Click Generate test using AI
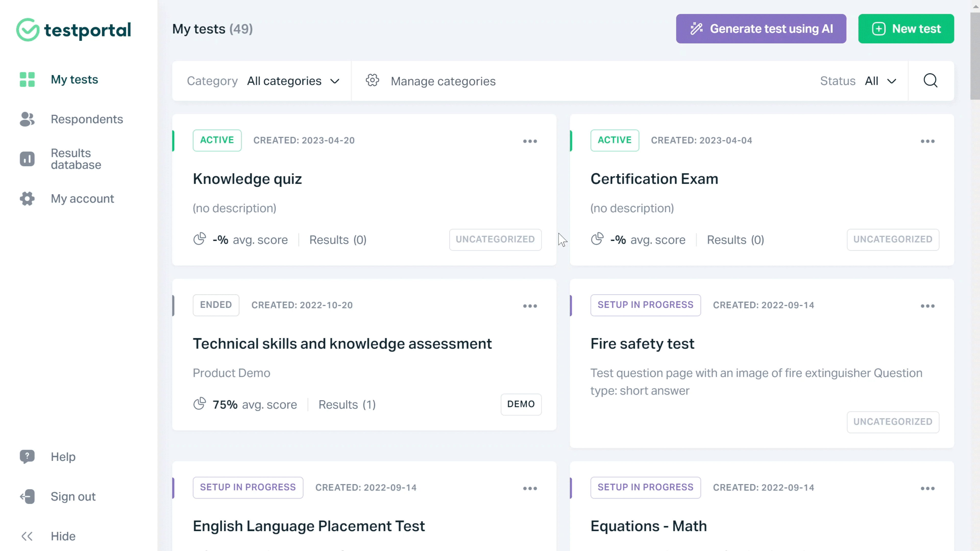980x551 pixels. 761,29
